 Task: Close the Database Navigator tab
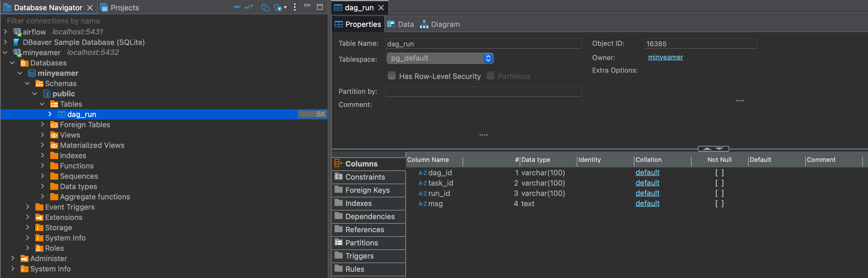90,7
